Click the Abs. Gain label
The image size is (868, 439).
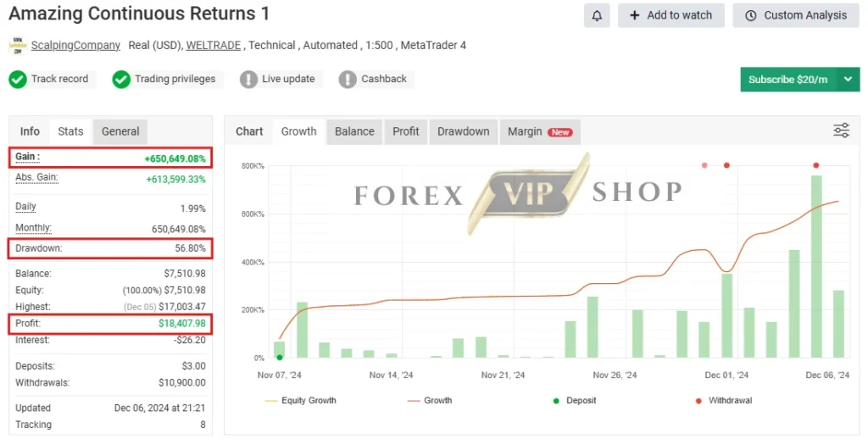tap(36, 177)
